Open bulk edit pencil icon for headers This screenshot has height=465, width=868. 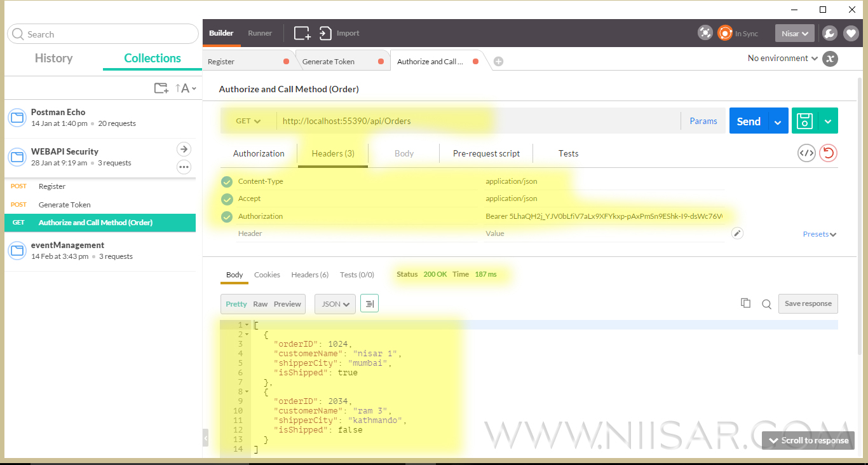[x=737, y=233]
